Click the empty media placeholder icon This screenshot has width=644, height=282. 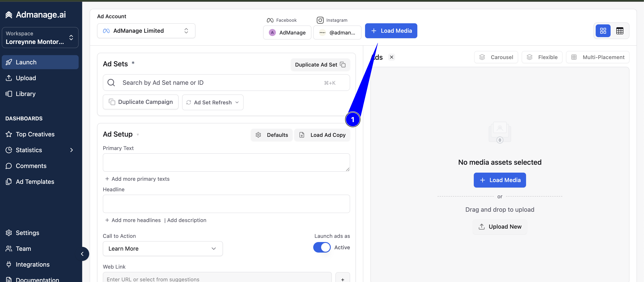pyautogui.click(x=499, y=132)
